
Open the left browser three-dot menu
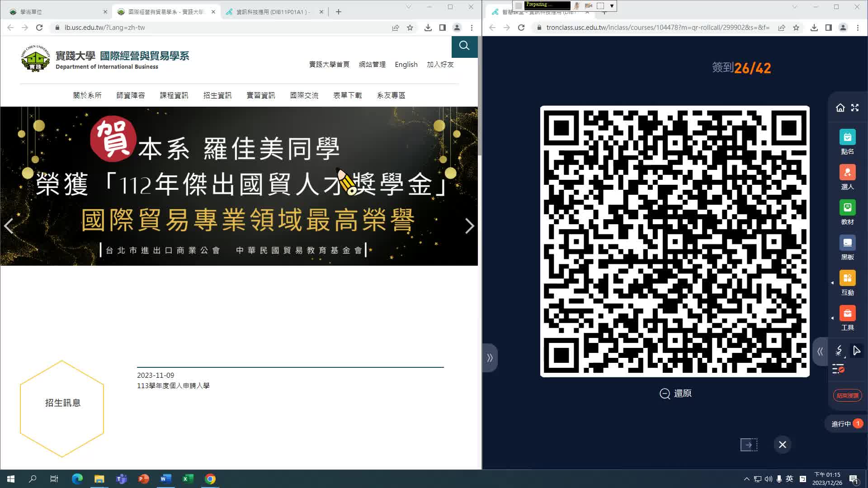click(472, 28)
